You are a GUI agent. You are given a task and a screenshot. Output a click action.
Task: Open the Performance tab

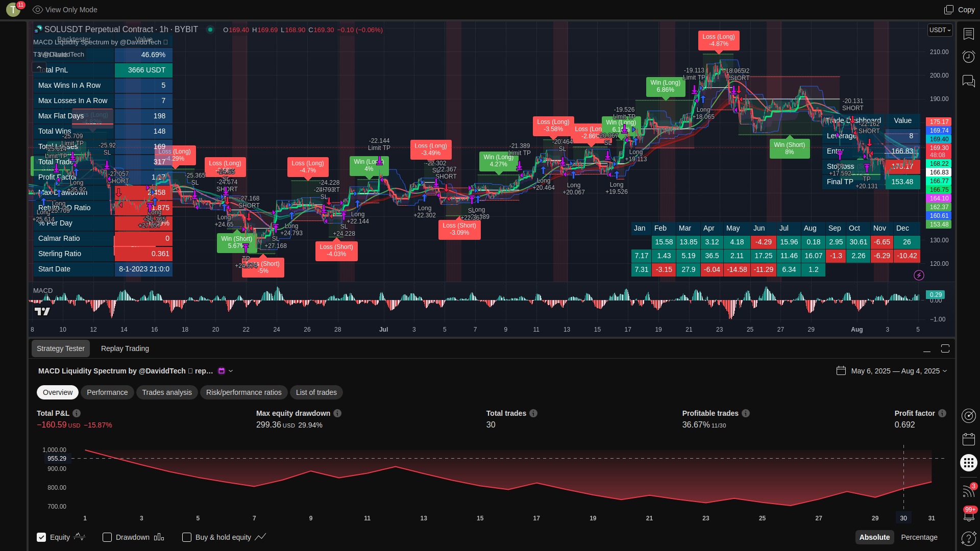pyautogui.click(x=107, y=392)
